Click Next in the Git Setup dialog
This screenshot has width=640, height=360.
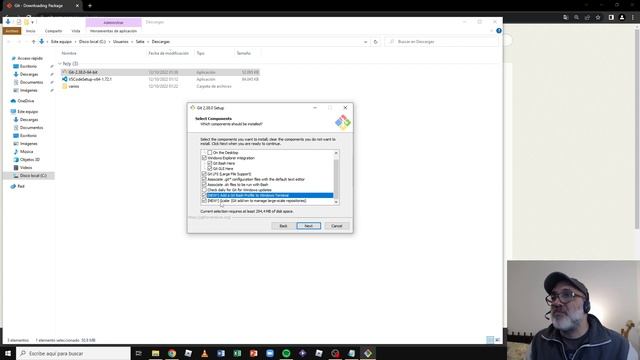pyautogui.click(x=309, y=226)
